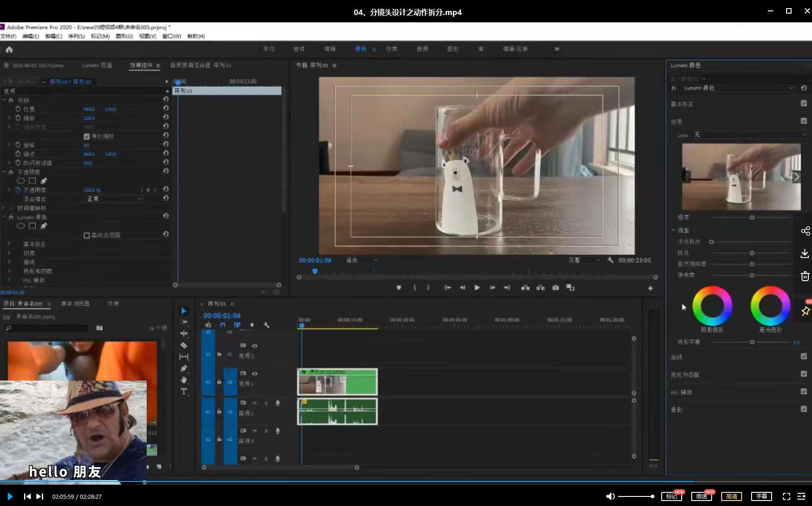The image size is (812, 506).
Task: Disable the 基本校正 section checkbox in Lumetri
Action: click(803, 104)
